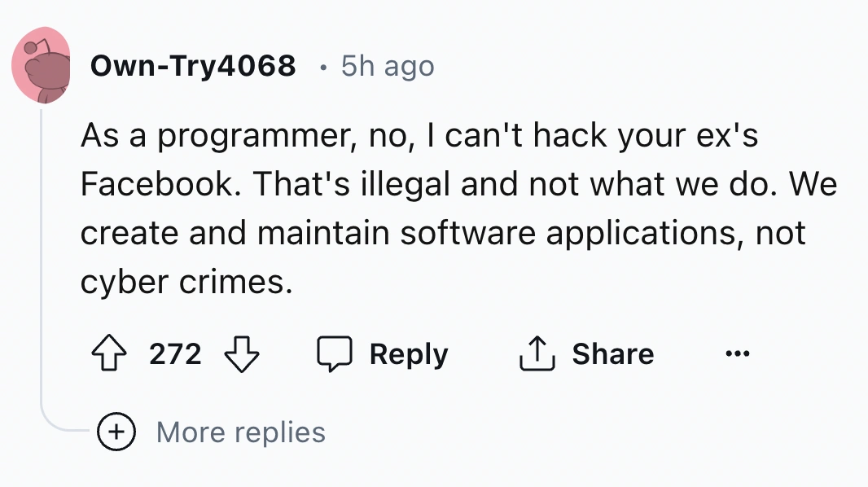This screenshot has height=487, width=868.
Task: Click the Share button label
Action: click(x=613, y=353)
